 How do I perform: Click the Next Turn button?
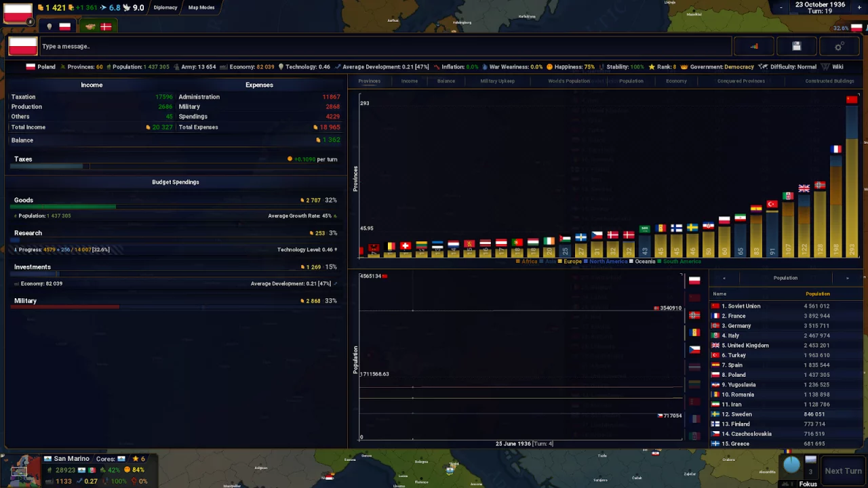[843, 470]
